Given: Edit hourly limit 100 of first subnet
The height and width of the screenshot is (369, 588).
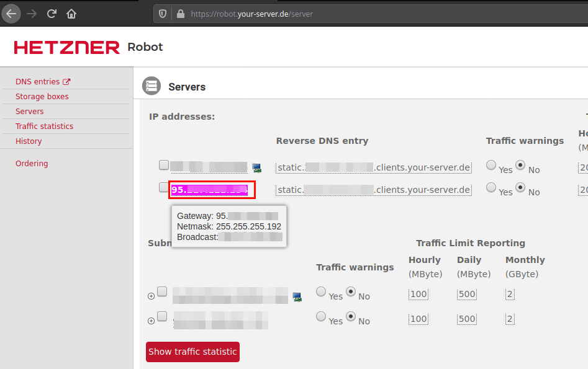Looking at the screenshot, I should pyautogui.click(x=418, y=294).
